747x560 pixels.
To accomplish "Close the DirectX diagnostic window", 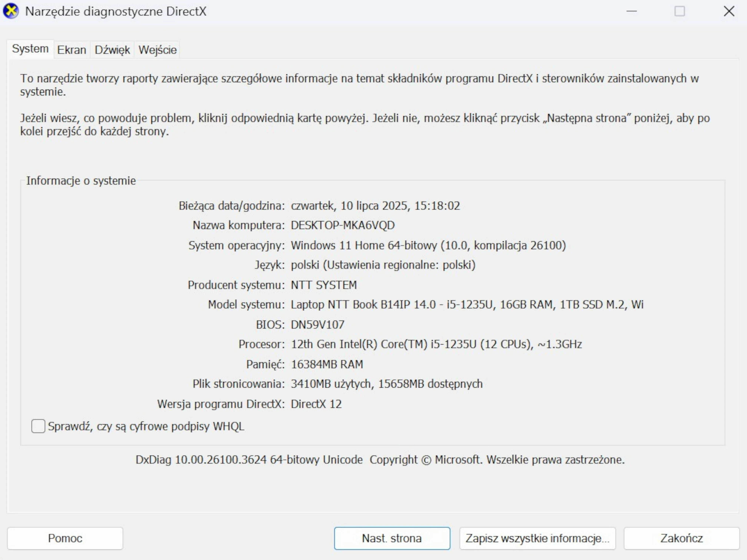I will click(729, 11).
